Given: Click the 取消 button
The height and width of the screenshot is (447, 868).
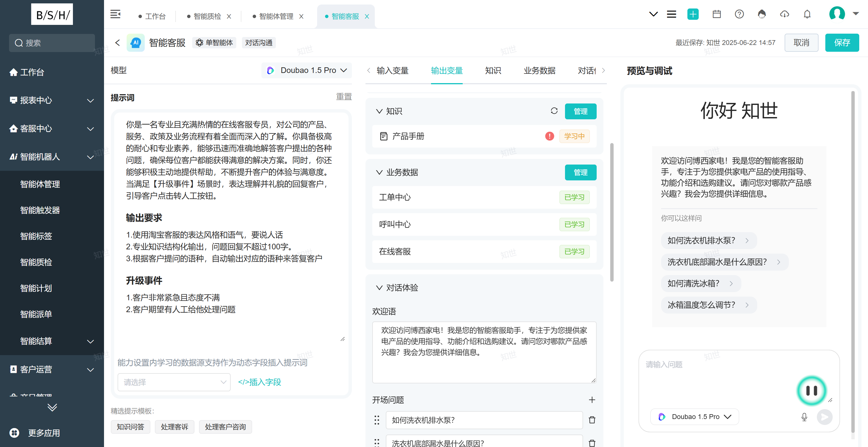Looking at the screenshot, I should point(801,42).
